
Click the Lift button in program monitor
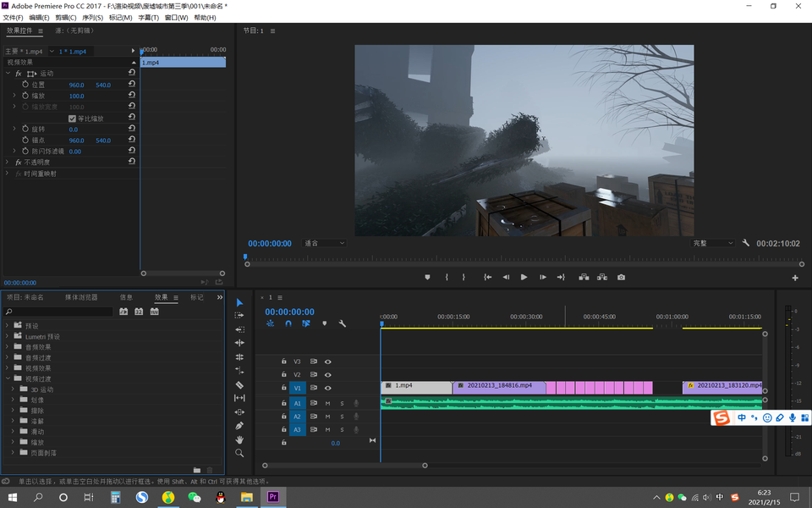click(584, 278)
